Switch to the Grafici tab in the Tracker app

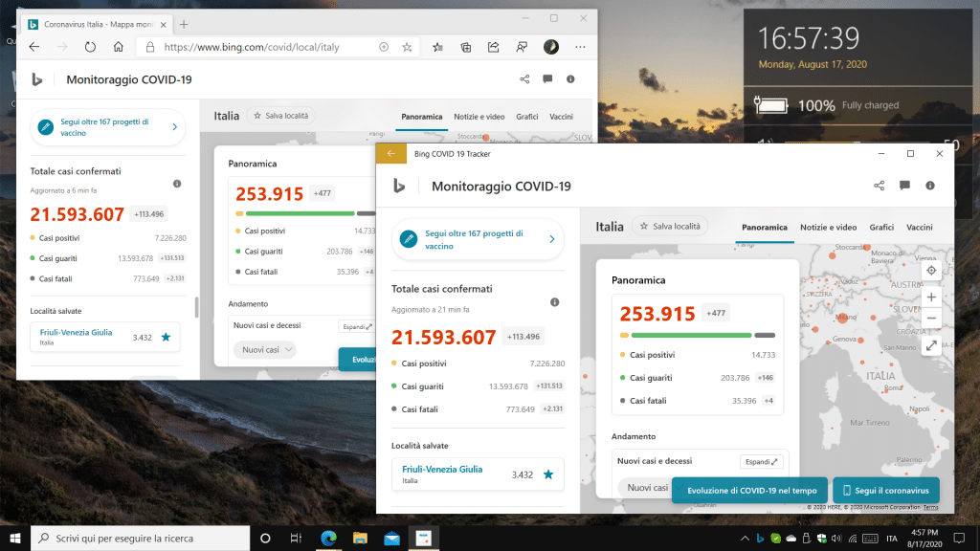point(881,228)
